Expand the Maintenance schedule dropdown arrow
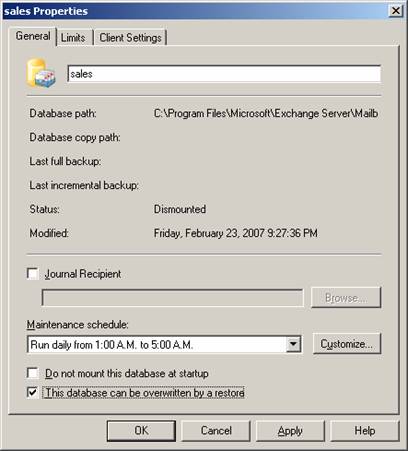Viewport: 408px width, 451px height. [x=293, y=344]
